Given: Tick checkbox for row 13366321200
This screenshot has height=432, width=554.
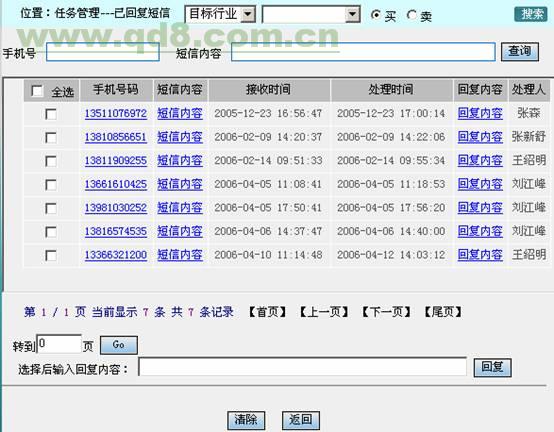Looking at the screenshot, I should (51, 255).
